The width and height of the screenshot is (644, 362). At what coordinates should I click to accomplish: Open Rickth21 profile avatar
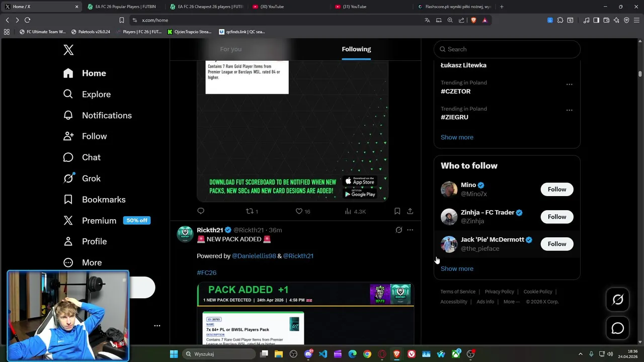tap(185, 234)
